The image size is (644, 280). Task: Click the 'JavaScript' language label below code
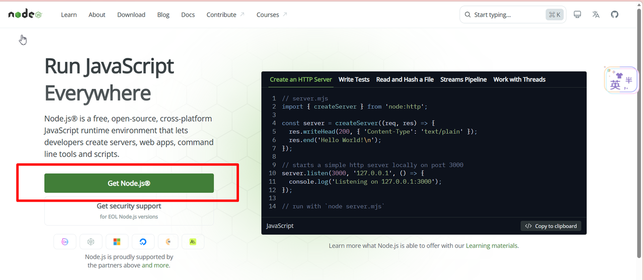[x=280, y=226]
